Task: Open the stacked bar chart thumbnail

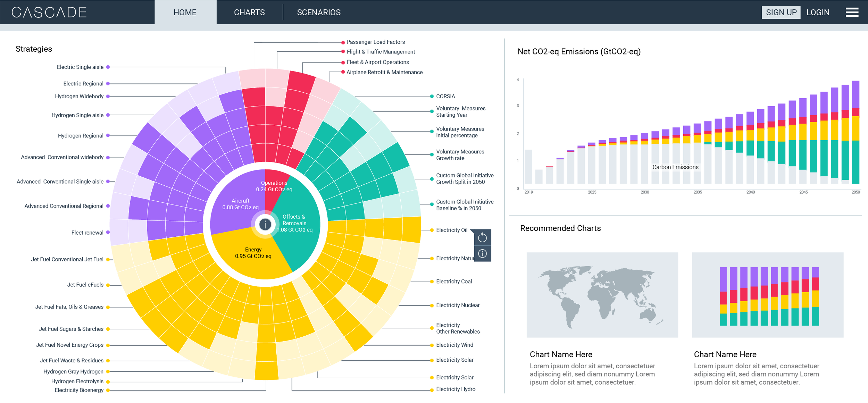Action: [x=767, y=295]
